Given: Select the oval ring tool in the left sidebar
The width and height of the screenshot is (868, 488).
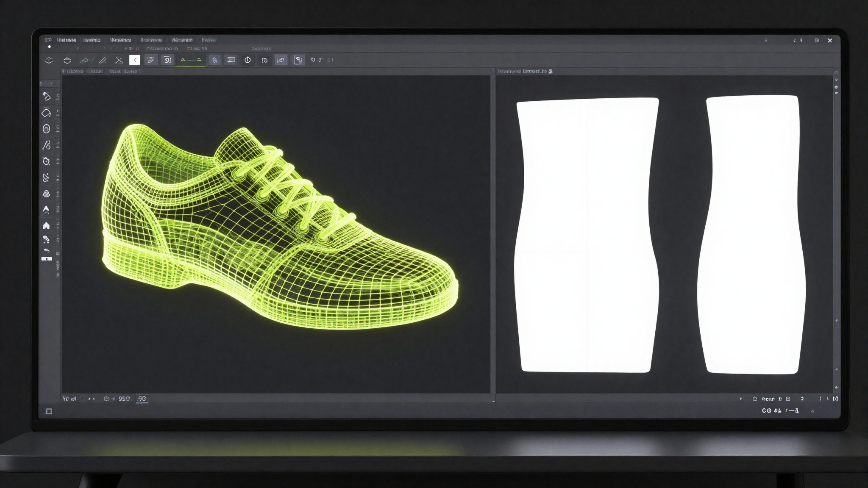Looking at the screenshot, I should (47, 129).
